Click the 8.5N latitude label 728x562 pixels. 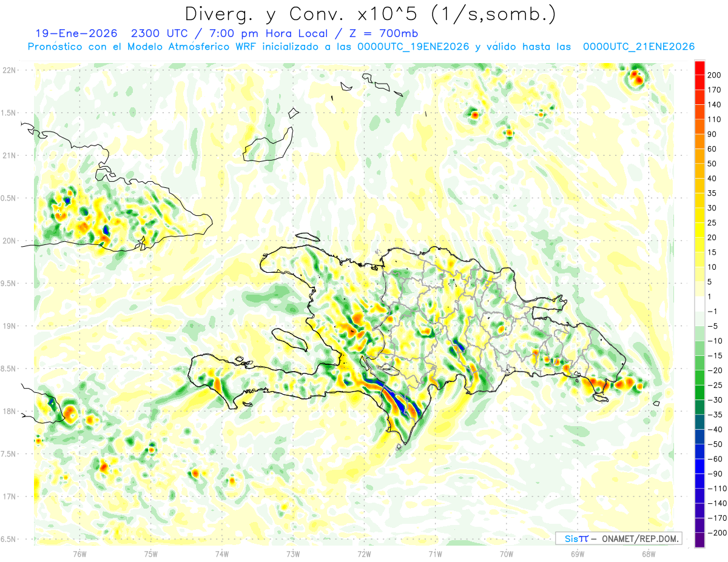coord(8,369)
